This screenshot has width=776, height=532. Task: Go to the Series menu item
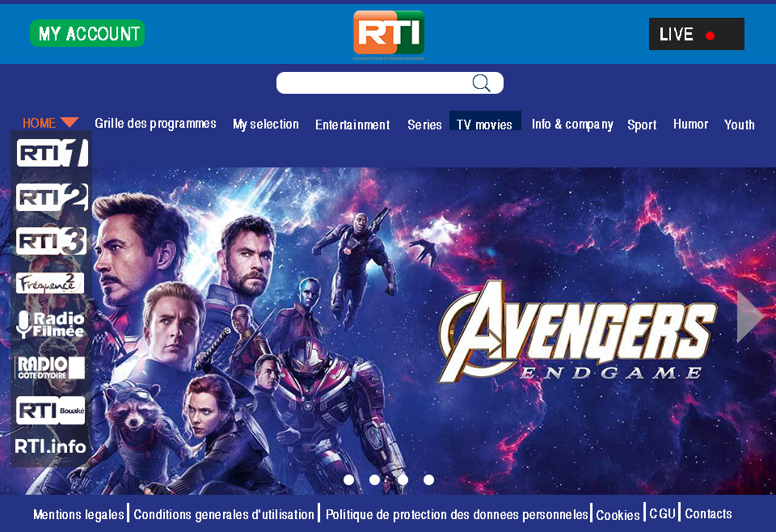[x=424, y=125]
